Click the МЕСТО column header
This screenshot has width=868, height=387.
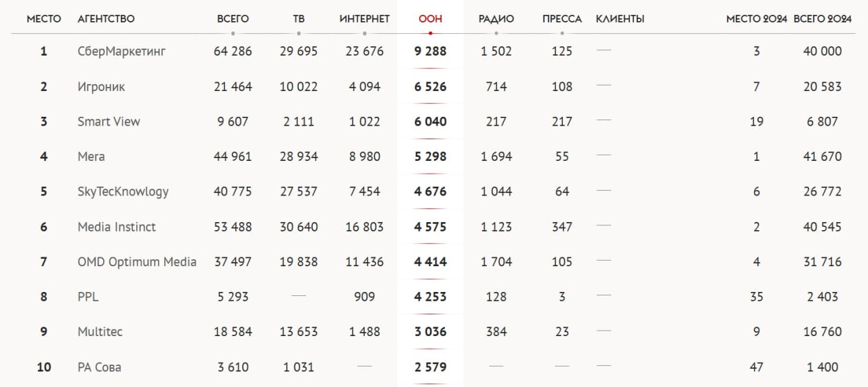pyautogui.click(x=43, y=19)
